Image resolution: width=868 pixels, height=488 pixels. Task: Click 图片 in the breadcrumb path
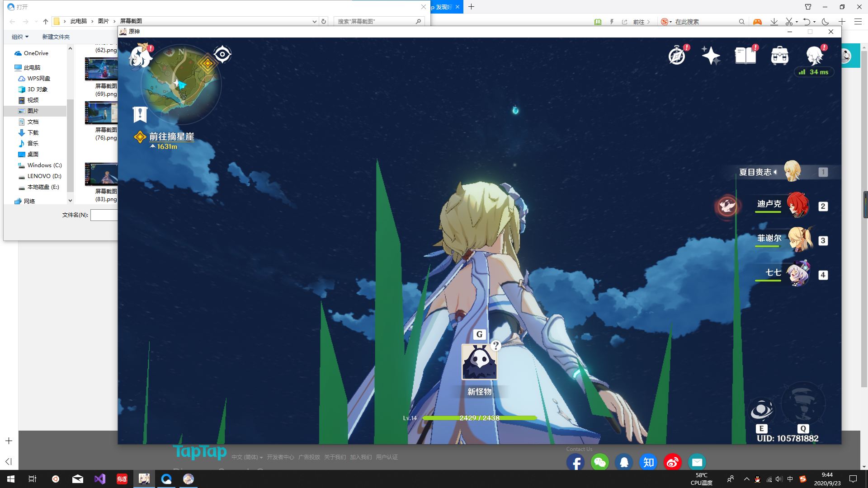coord(104,21)
